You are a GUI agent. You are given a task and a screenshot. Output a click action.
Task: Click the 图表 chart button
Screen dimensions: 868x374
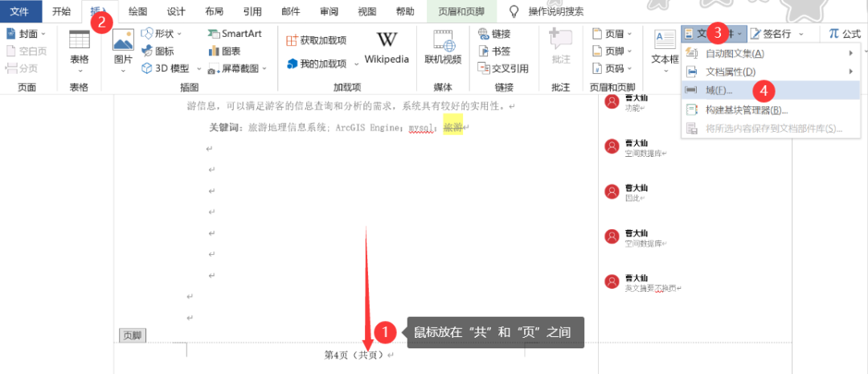coord(224,51)
